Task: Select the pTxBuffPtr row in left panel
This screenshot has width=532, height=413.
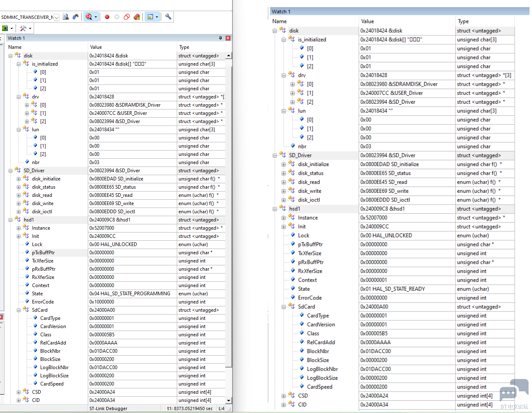Action: tap(116, 253)
